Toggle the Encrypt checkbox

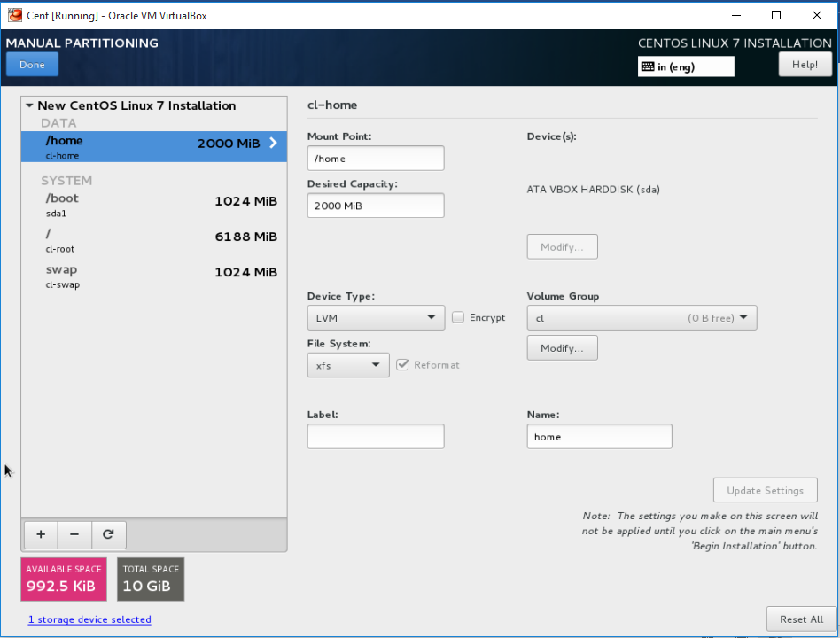click(458, 317)
